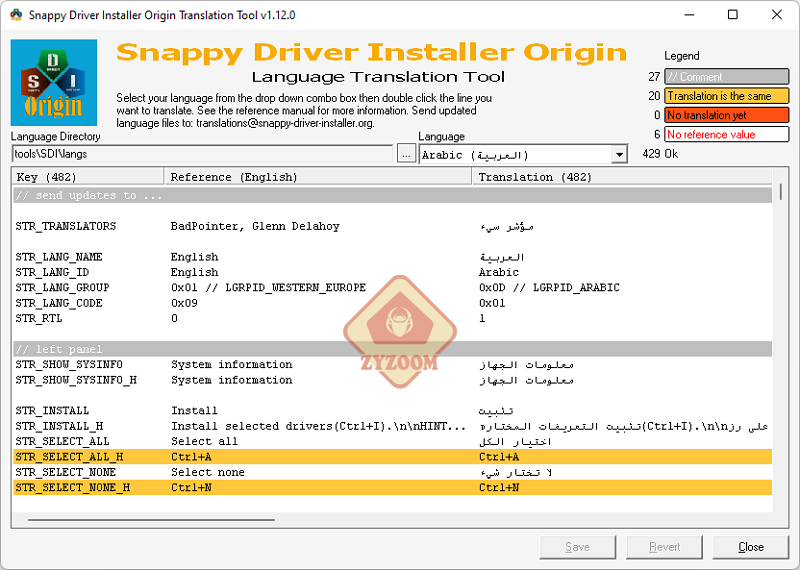Select the STR_LANG_GROUP row
The width and height of the screenshot is (800, 570).
coord(392,287)
